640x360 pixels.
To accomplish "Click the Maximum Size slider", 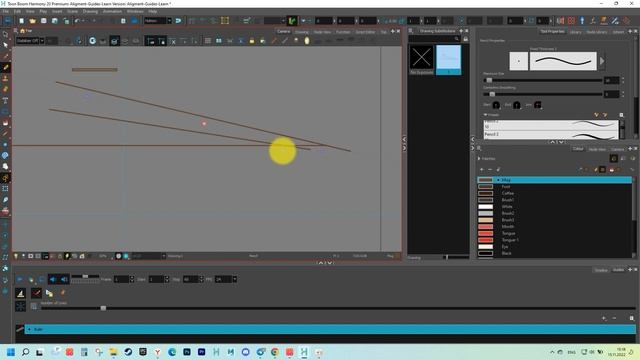I will pos(542,80).
